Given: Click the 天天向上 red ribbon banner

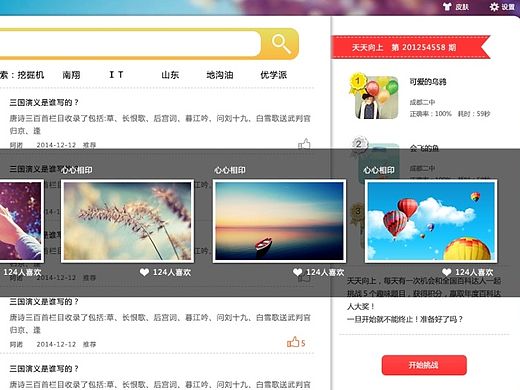Looking at the screenshot, I should pyautogui.click(x=411, y=47).
